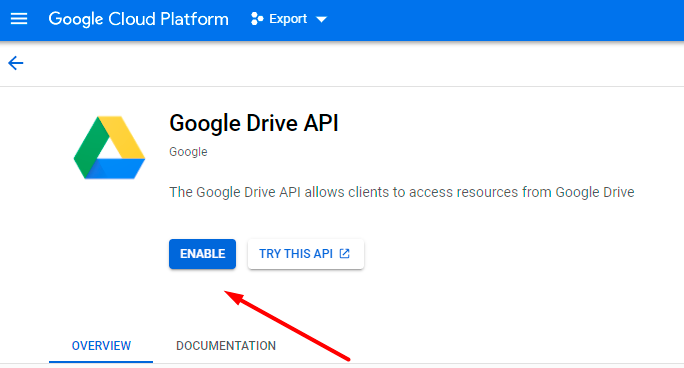Image resolution: width=684 pixels, height=368 pixels.
Task: Open the Export project selector
Action: 289,19
